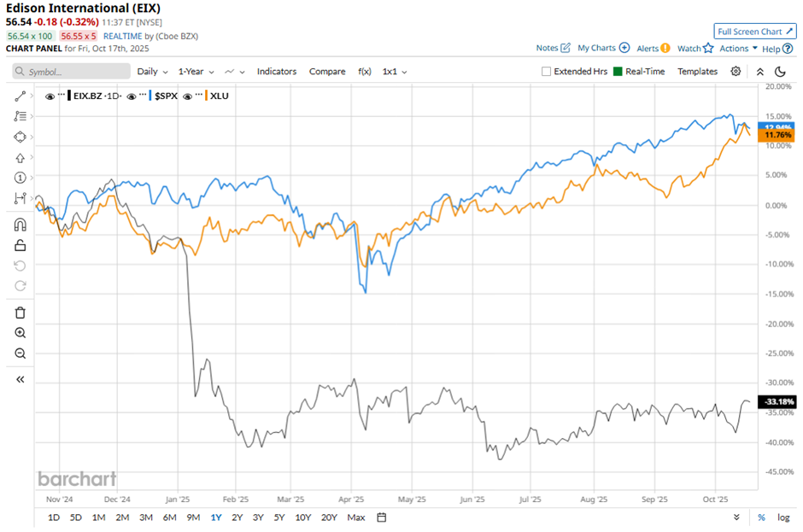Zoom in on the chart

point(20,333)
